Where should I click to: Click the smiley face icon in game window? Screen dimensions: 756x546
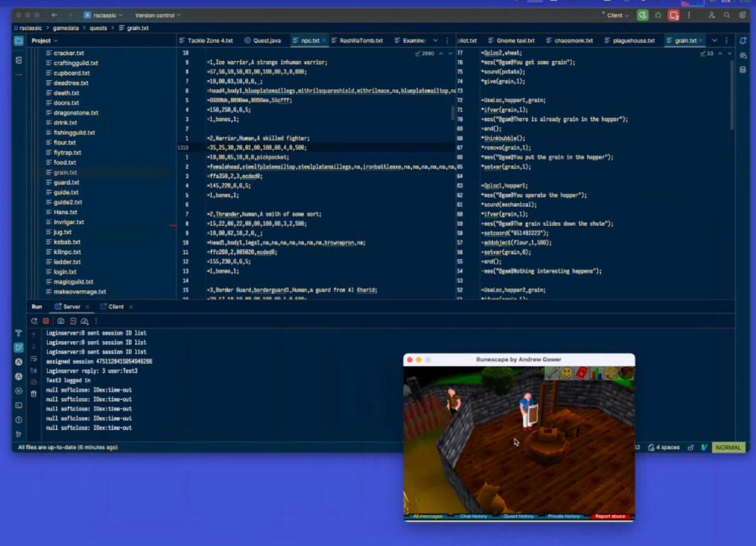click(567, 373)
